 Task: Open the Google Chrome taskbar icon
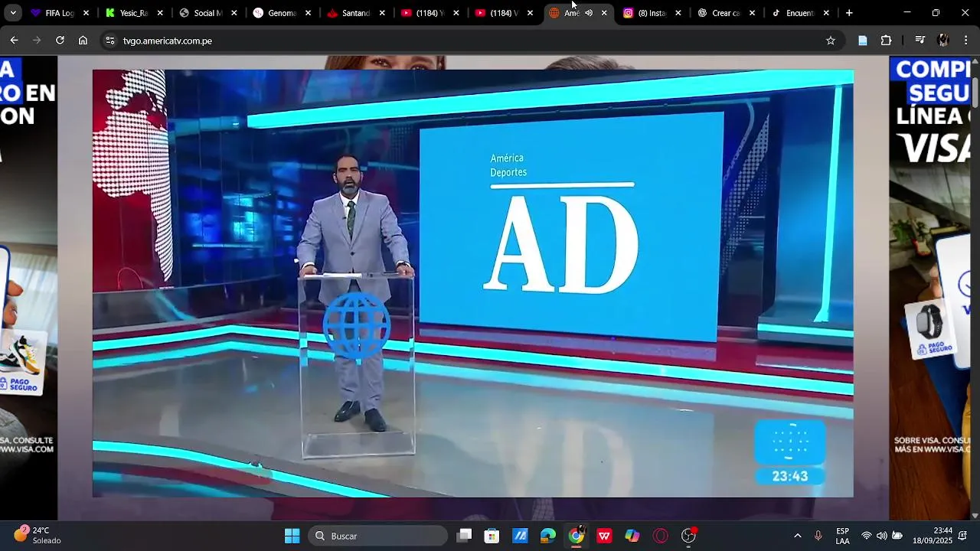pyautogui.click(x=577, y=536)
